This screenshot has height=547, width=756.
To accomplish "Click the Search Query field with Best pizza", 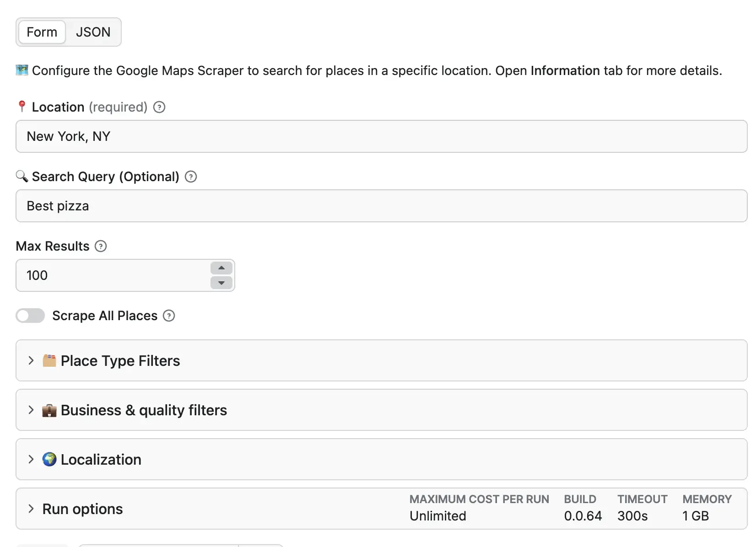I will (x=381, y=206).
